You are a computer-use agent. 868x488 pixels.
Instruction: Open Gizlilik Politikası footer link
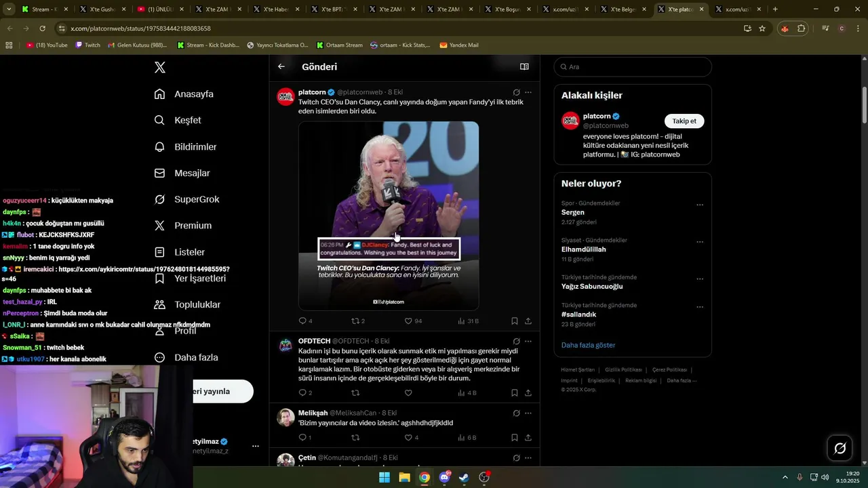pos(623,369)
